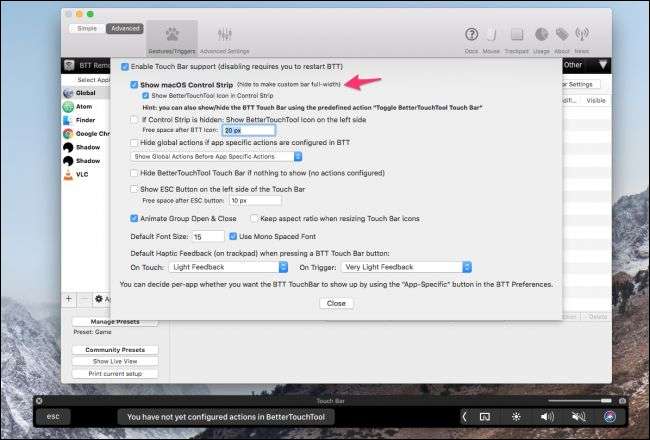650x440 pixels.
Task: Click the Default Font Size field
Action: point(209,236)
